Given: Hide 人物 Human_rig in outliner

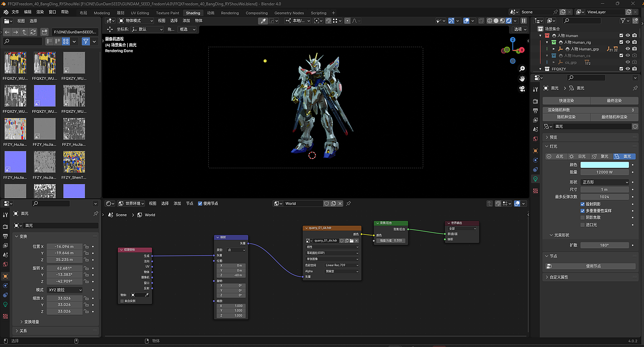Looking at the screenshot, I should tap(628, 42).
